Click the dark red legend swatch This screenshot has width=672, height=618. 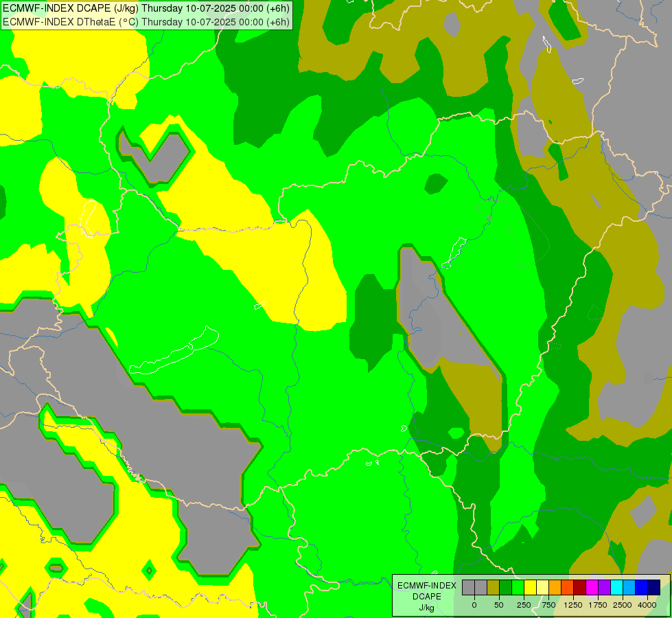pos(580,588)
